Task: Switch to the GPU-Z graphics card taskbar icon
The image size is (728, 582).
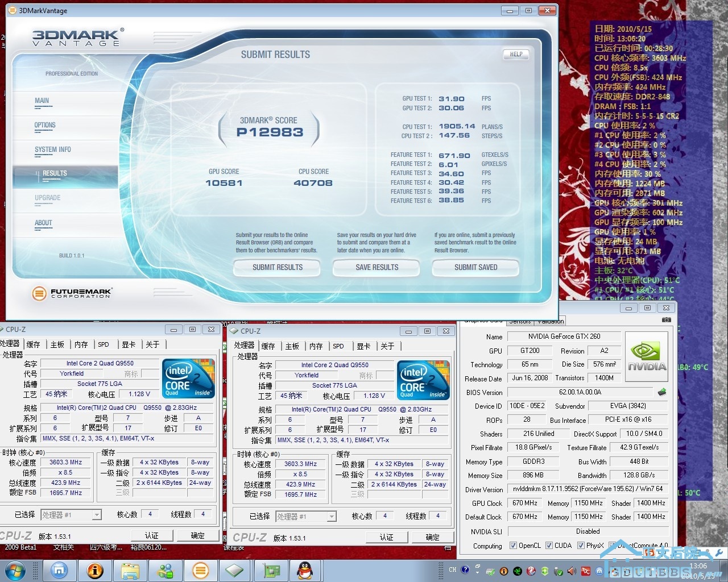Action: coord(271,570)
